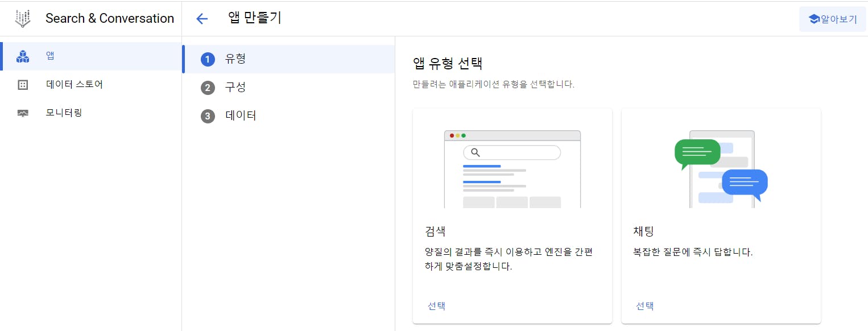This screenshot has width=868, height=331.
Task: Open 모니터링 in the sidebar
Action: (x=91, y=113)
